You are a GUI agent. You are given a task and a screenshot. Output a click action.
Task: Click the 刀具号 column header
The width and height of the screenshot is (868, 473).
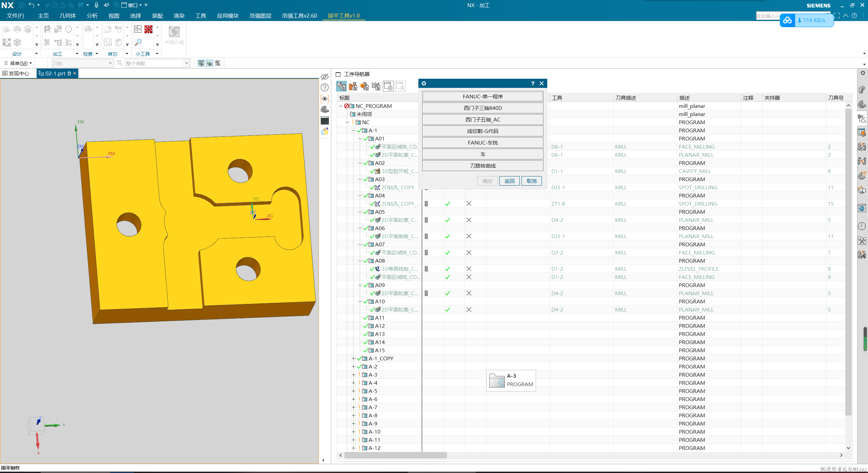tap(835, 98)
